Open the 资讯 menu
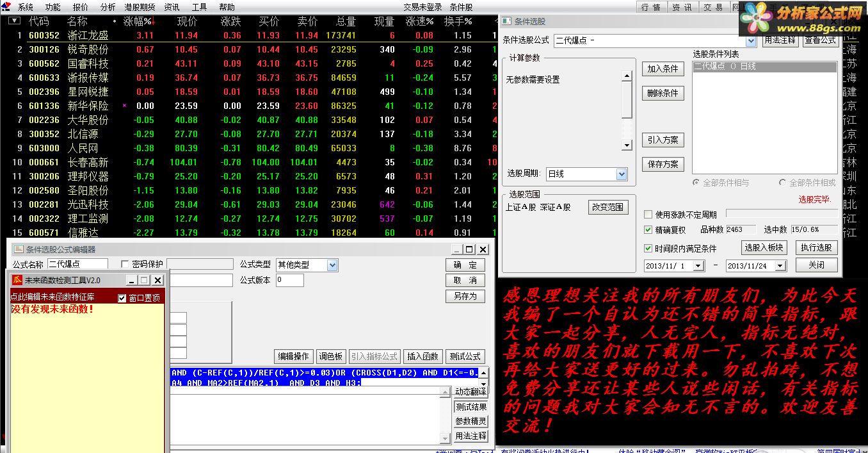 pyautogui.click(x=172, y=7)
